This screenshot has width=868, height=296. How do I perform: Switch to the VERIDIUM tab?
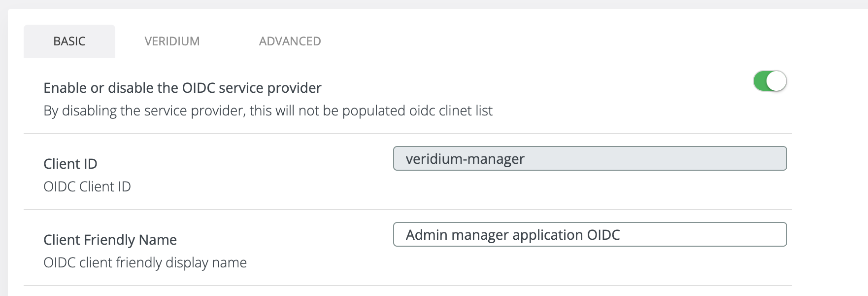172,41
